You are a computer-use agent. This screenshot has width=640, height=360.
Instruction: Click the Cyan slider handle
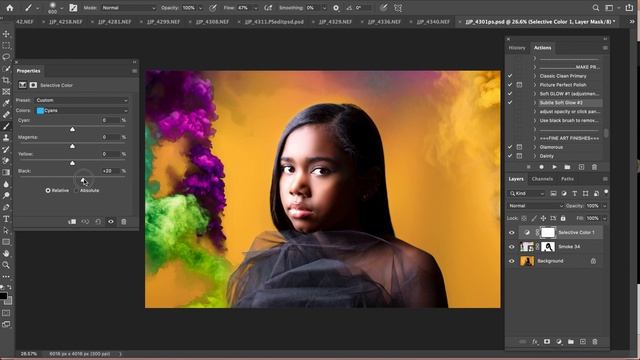[x=72, y=129]
